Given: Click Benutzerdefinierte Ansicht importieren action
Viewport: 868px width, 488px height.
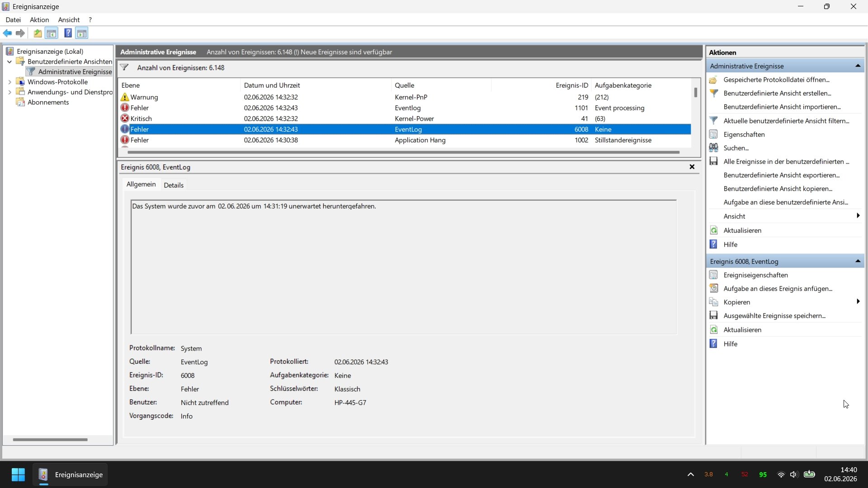Looking at the screenshot, I should point(782,107).
